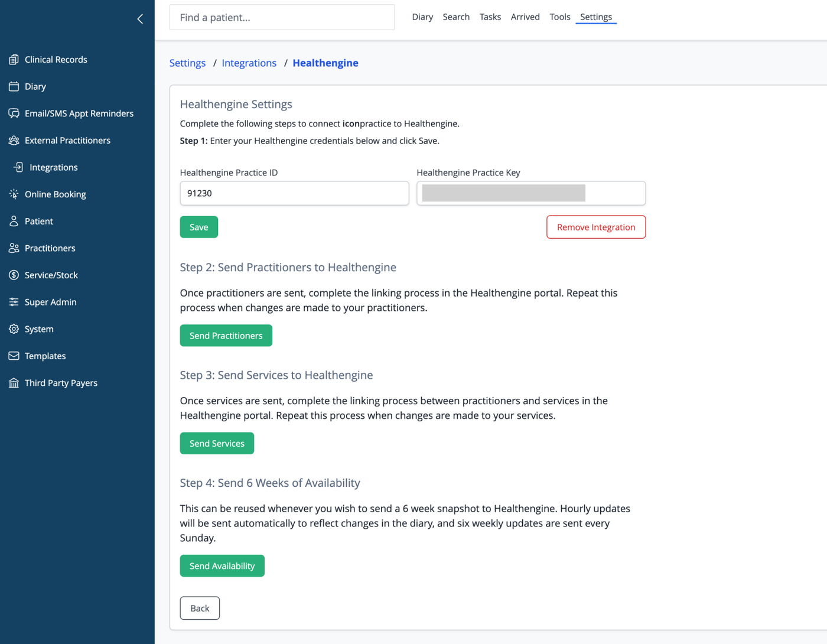Click the Back button at the bottom
Image resolution: width=827 pixels, height=644 pixels.
tap(200, 608)
